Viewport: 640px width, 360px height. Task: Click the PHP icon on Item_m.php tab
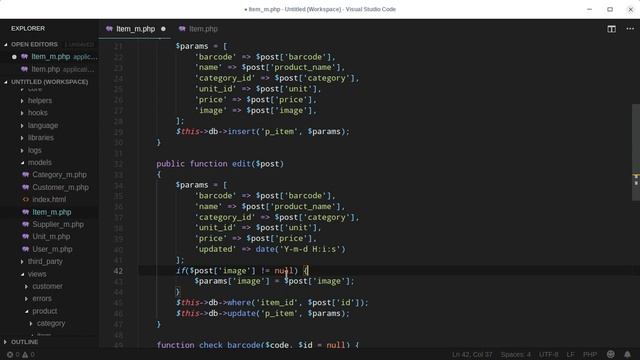(x=109, y=29)
